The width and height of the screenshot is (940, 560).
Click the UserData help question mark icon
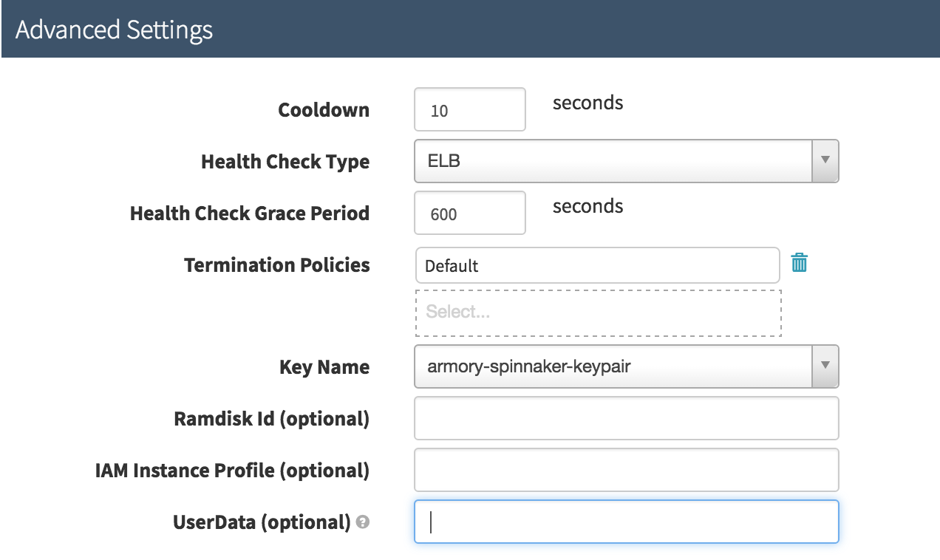pyautogui.click(x=362, y=522)
